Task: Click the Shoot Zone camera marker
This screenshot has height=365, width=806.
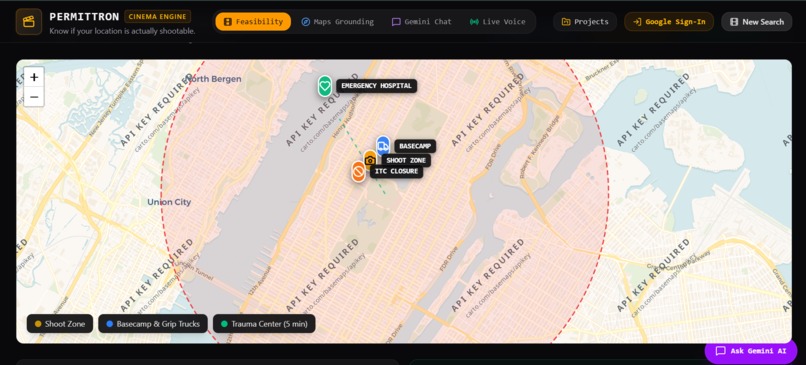Action: (x=370, y=160)
